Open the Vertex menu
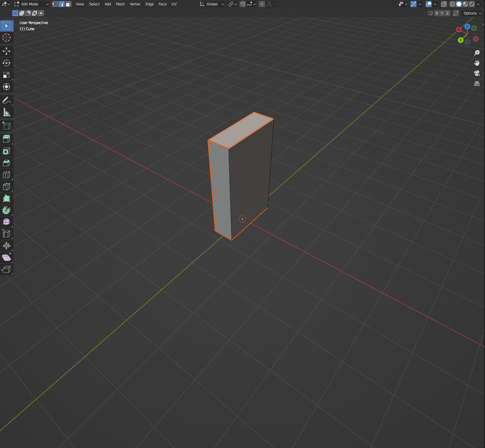The height and width of the screenshot is (448, 485). [135, 4]
